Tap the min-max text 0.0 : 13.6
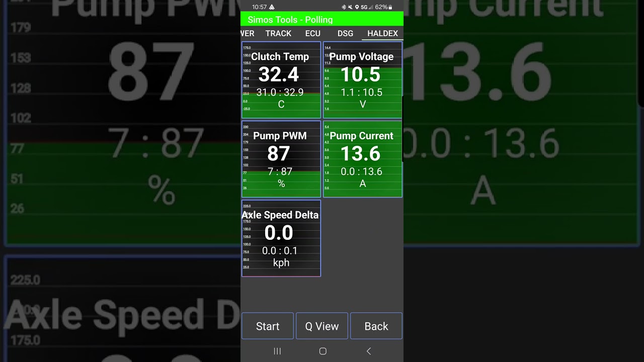644x362 pixels. click(x=361, y=171)
